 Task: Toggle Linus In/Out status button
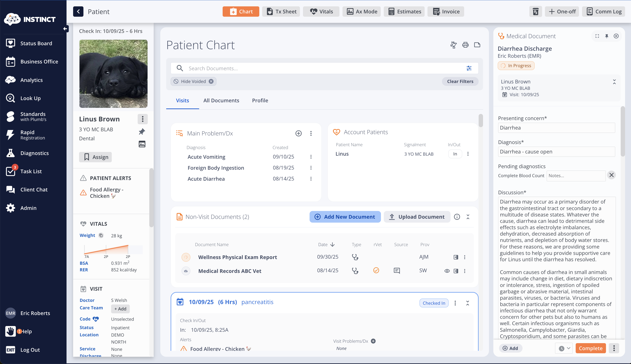coord(455,154)
